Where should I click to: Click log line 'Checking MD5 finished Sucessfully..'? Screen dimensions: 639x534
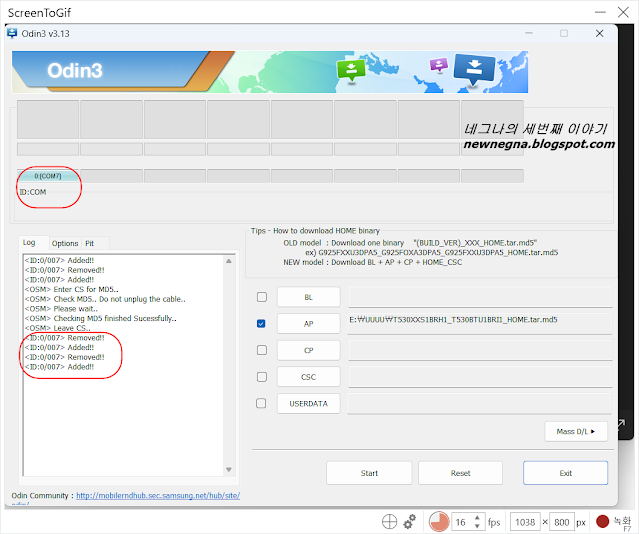tap(101, 318)
